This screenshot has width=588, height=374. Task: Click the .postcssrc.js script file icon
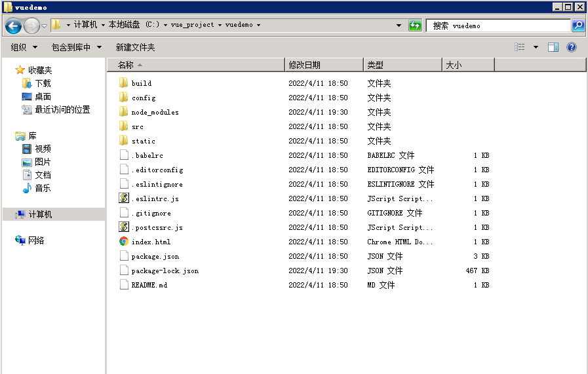click(x=124, y=227)
